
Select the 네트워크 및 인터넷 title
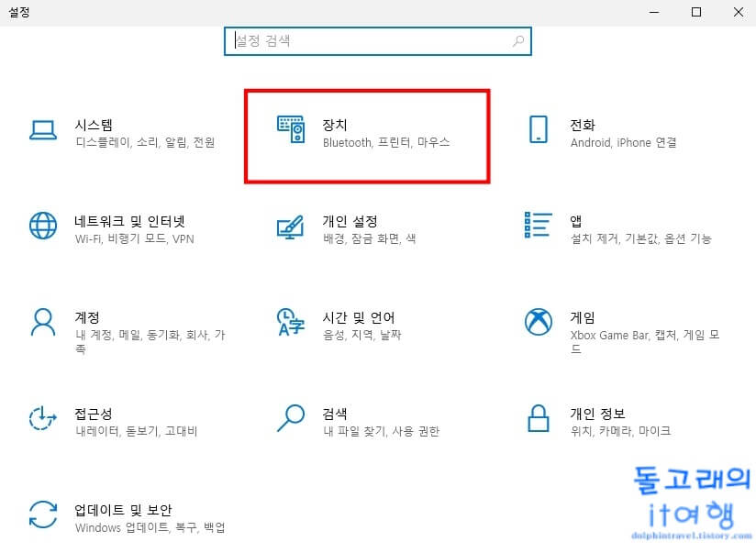(129, 221)
